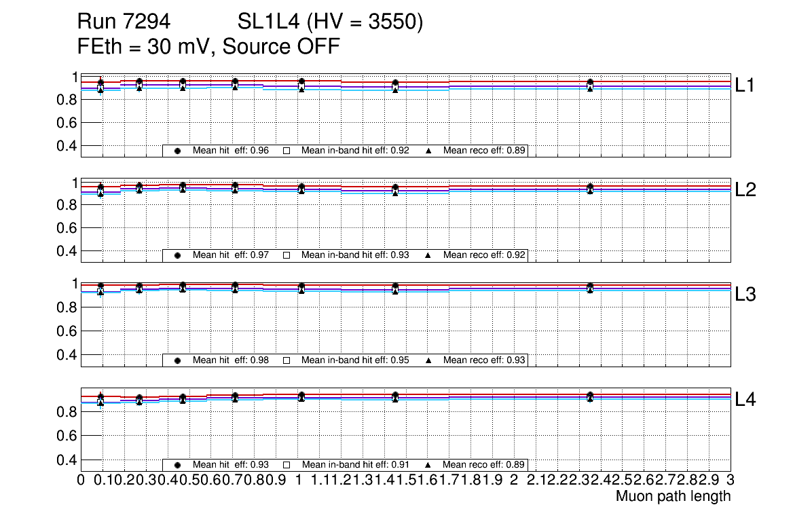Click the triangle legend marker in L1 panel
Viewport: 812px width, 524px height.
(428, 151)
